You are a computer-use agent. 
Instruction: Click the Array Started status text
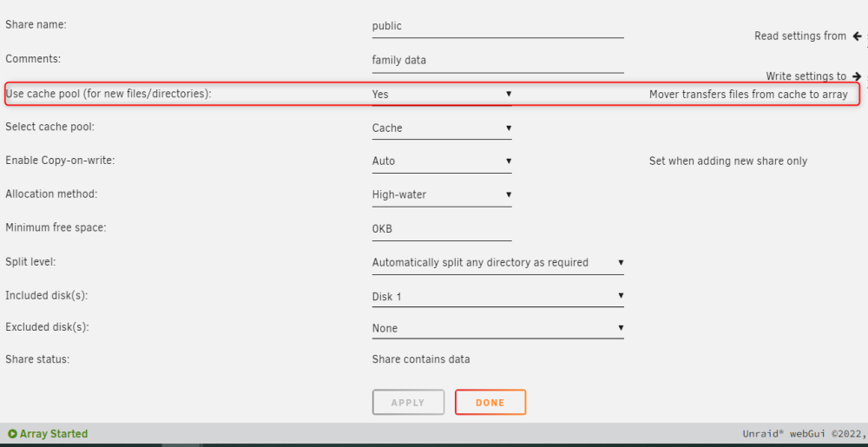click(54, 434)
